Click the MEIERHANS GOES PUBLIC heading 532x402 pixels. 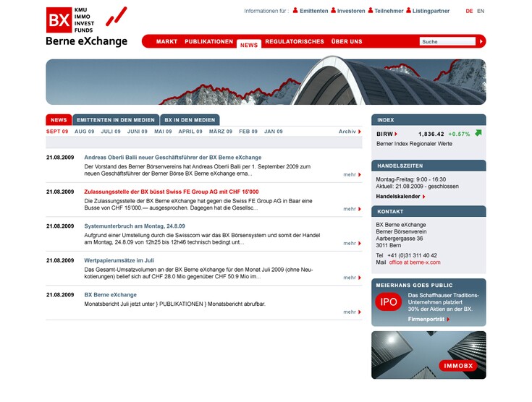click(414, 286)
